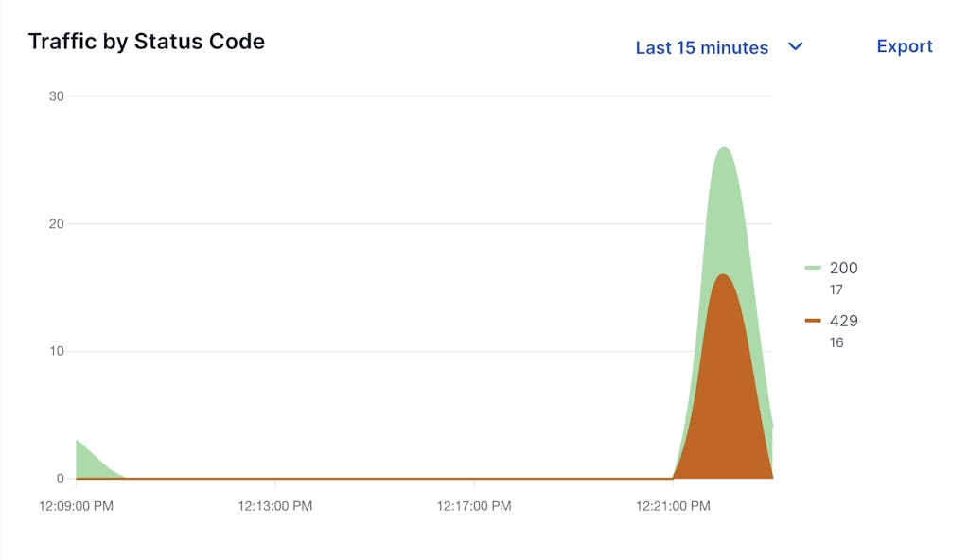This screenshot has width=968, height=560.
Task: Click the count 16 under the 429 legend
Action: click(836, 343)
